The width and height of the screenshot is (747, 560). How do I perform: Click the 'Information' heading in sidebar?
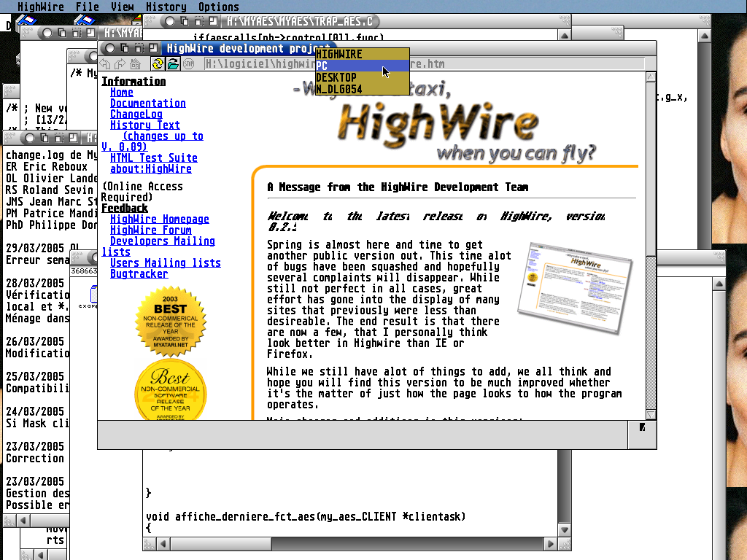134,82
